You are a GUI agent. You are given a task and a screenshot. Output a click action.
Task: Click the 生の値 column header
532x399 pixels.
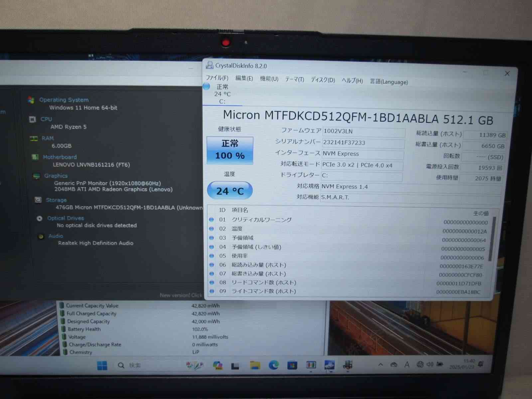point(481,213)
